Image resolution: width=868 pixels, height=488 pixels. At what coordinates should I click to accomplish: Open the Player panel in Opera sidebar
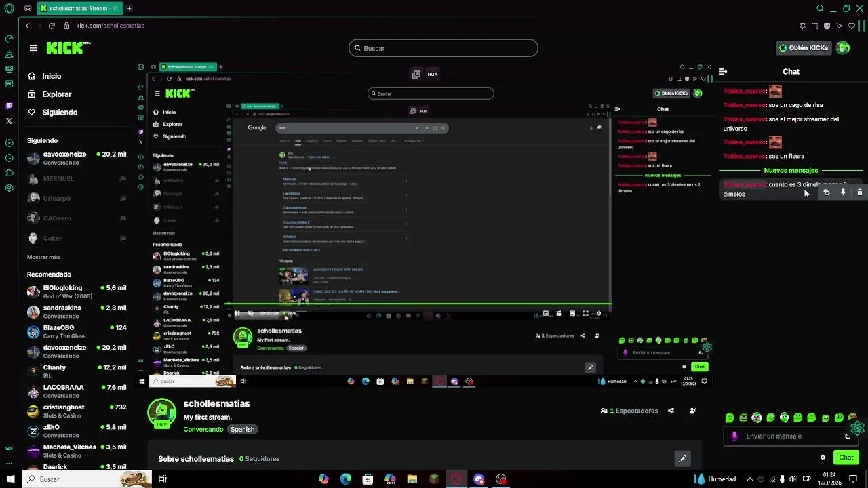(9, 143)
